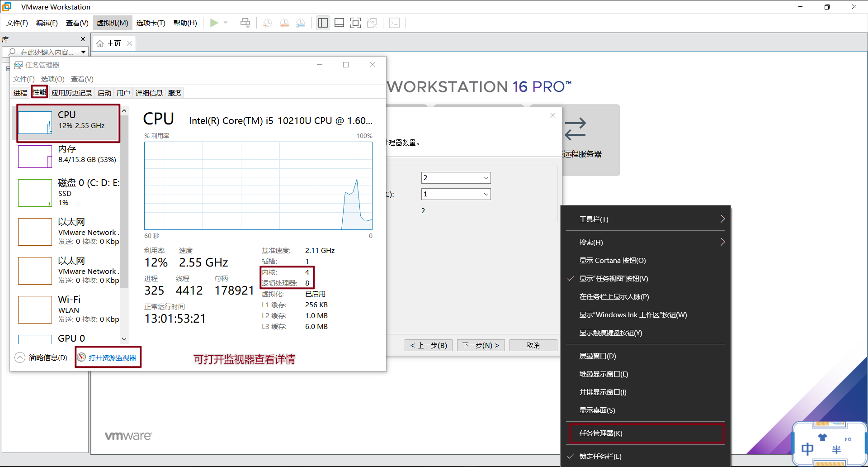This screenshot has width=868, height=467.
Task: Close the 库 library panel
Action: click(83, 39)
